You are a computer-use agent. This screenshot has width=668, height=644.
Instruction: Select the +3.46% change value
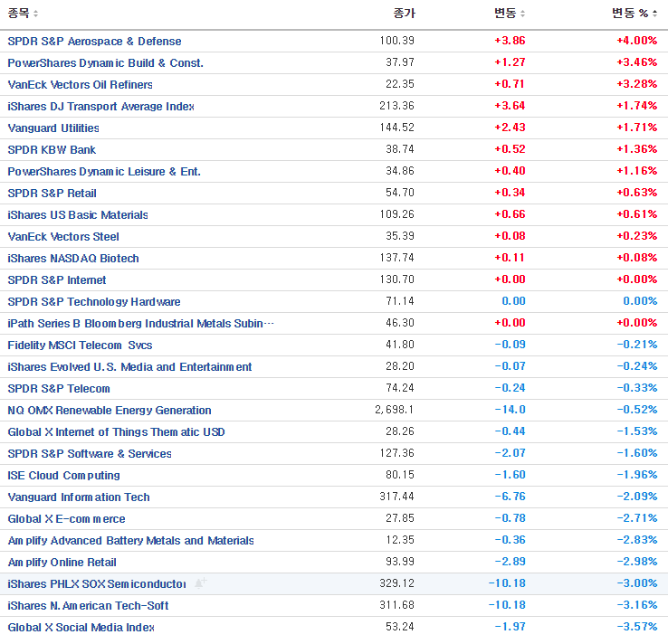click(637, 62)
